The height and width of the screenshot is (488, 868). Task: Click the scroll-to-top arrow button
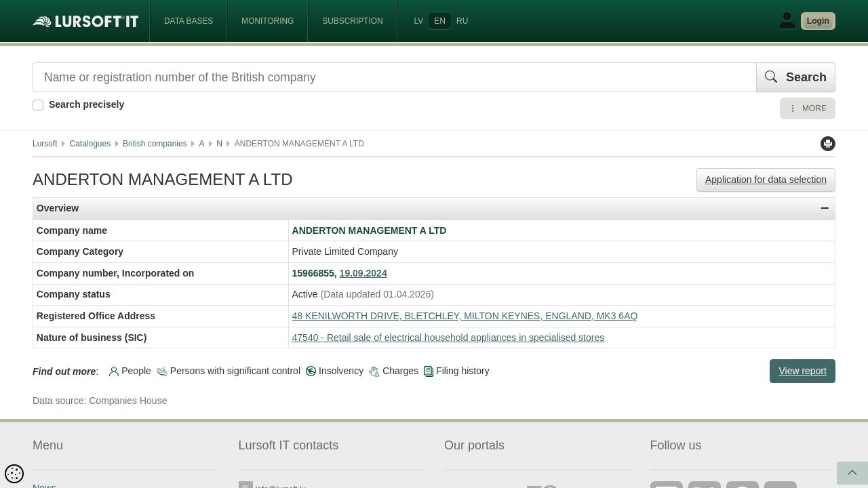852,473
